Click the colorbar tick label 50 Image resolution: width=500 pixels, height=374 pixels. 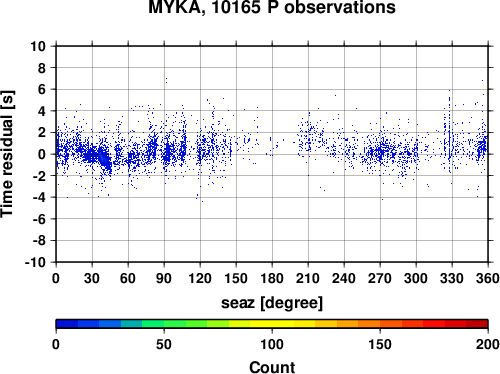(x=164, y=344)
